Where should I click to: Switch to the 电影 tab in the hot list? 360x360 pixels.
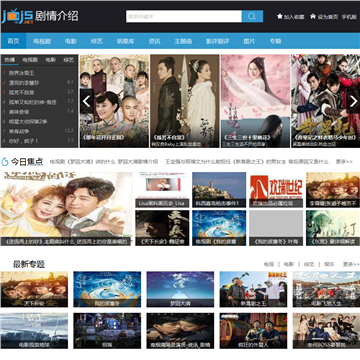click(51, 60)
